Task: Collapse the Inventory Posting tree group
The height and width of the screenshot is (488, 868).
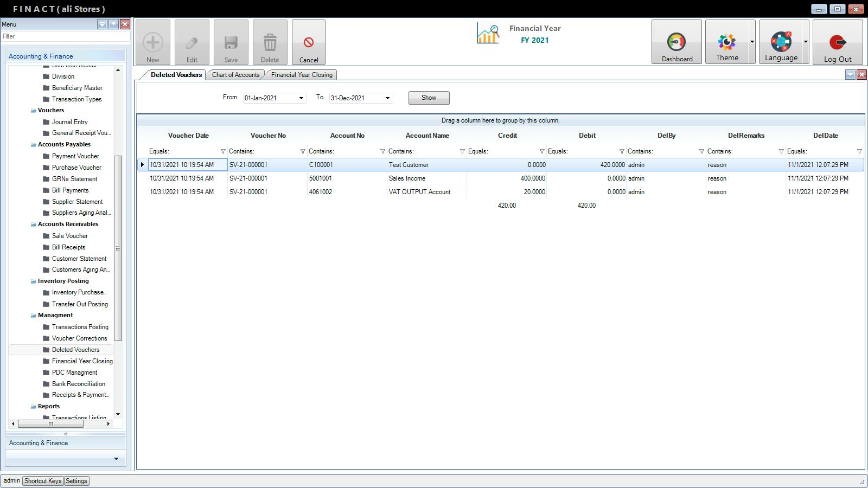Action: (33, 281)
